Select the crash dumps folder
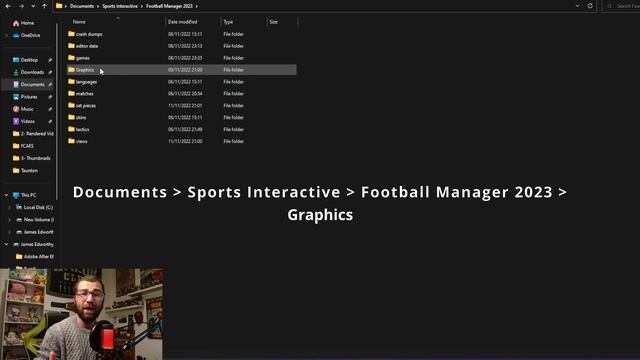The image size is (640, 360). click(182, 34)
